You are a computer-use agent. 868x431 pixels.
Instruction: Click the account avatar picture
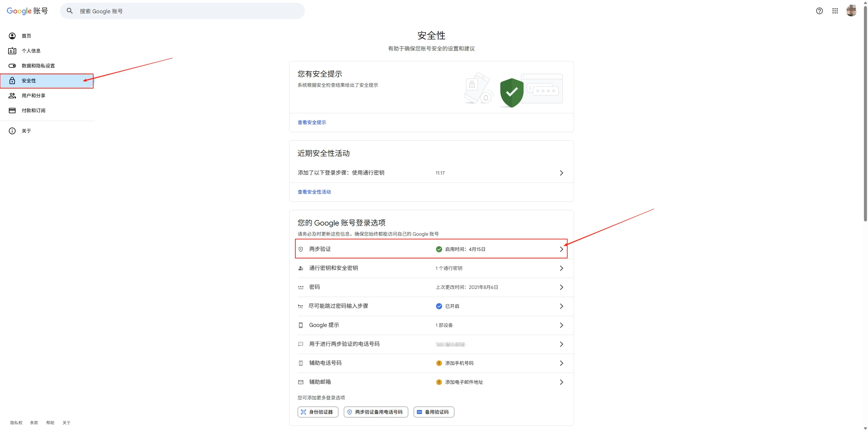click(851, 11)
